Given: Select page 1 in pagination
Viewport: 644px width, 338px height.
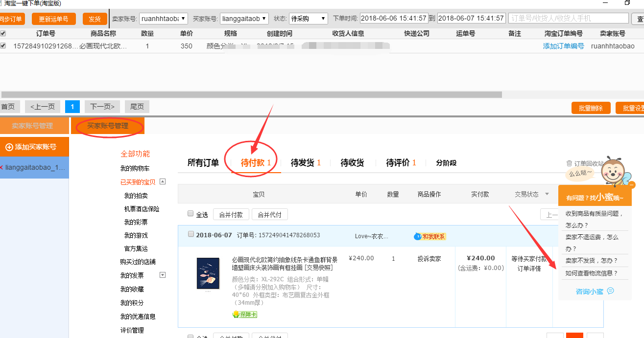Looking at the screenshot, I should [x=72, y=107].
